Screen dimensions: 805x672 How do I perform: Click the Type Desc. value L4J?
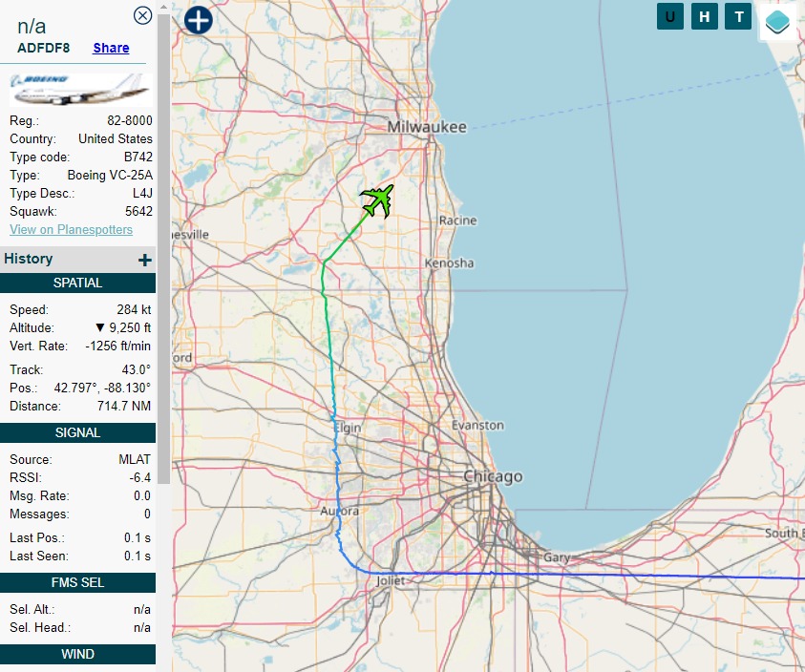(x=142, y=194)
